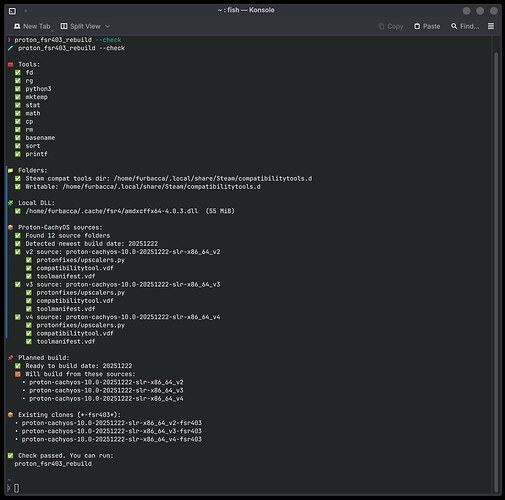This screenshot has height=500, width=505.
Task: Click the slash icon before the echoed command
Action: [x=10, y=48]
